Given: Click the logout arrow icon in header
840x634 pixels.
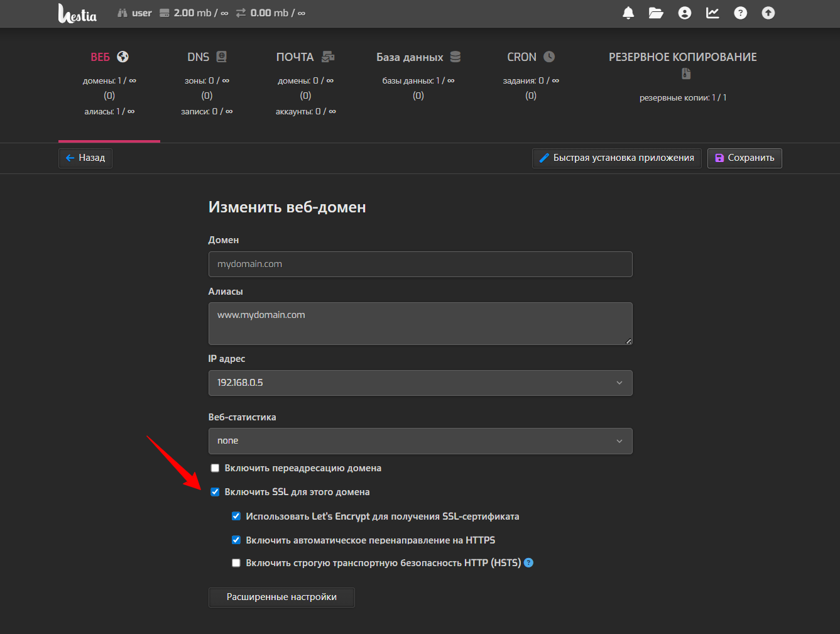Looking at the screenshot, I should coord(768,13).
